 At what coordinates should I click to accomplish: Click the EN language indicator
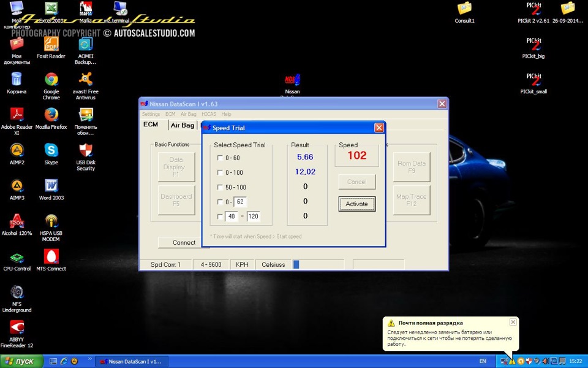483,361
